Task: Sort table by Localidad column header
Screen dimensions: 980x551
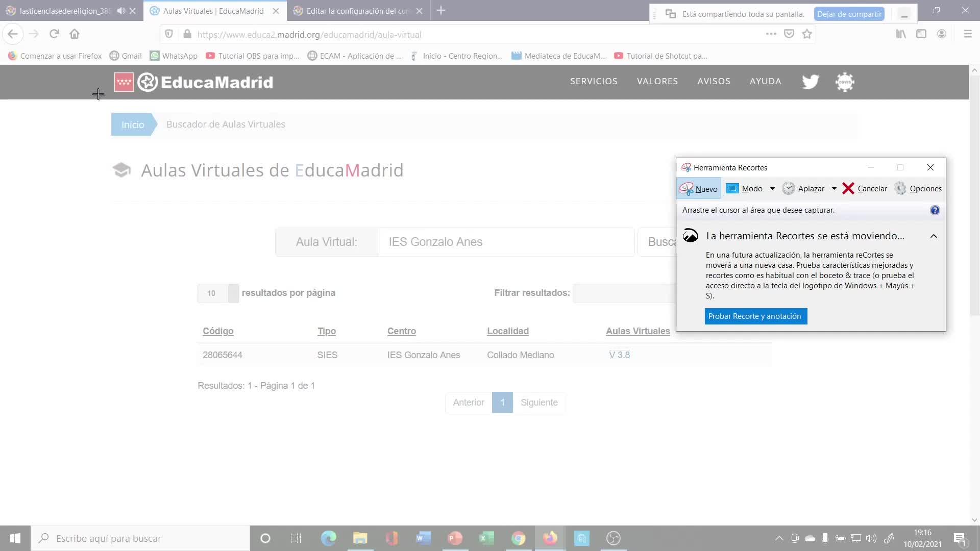Action: click(507, 331)
